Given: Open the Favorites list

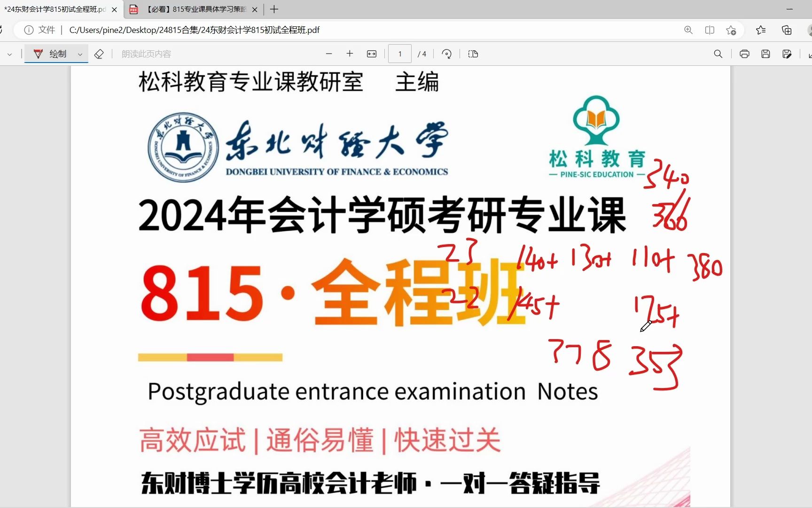Looking at the screenshot, I should coord(761,30).
